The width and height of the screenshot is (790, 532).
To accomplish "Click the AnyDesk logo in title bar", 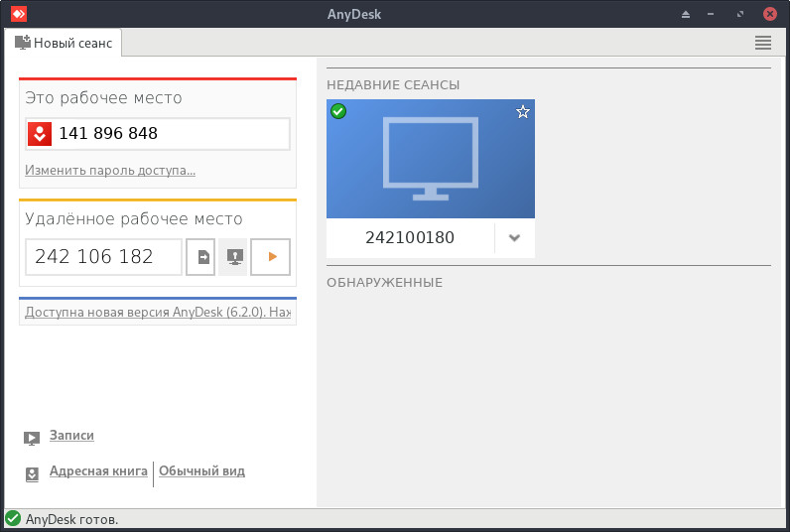I will point(19,14).
